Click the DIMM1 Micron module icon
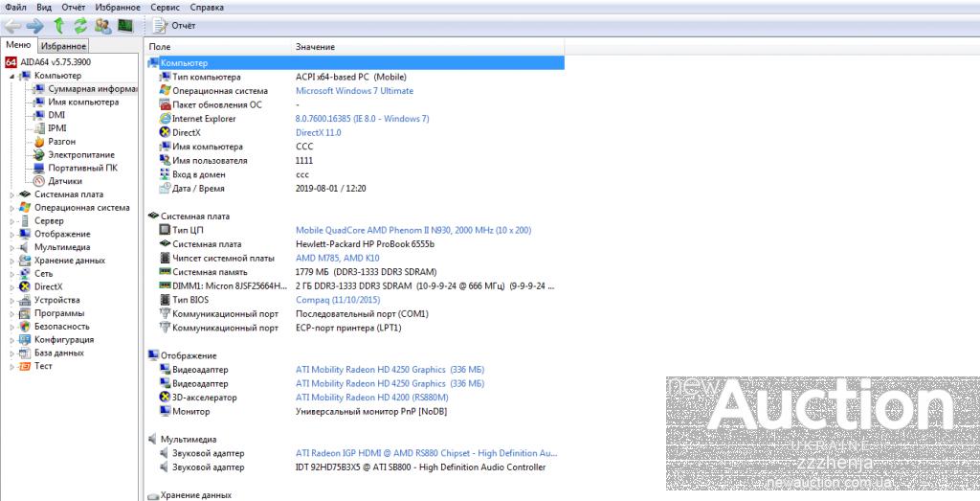980x501 pixels. (165, 285)
